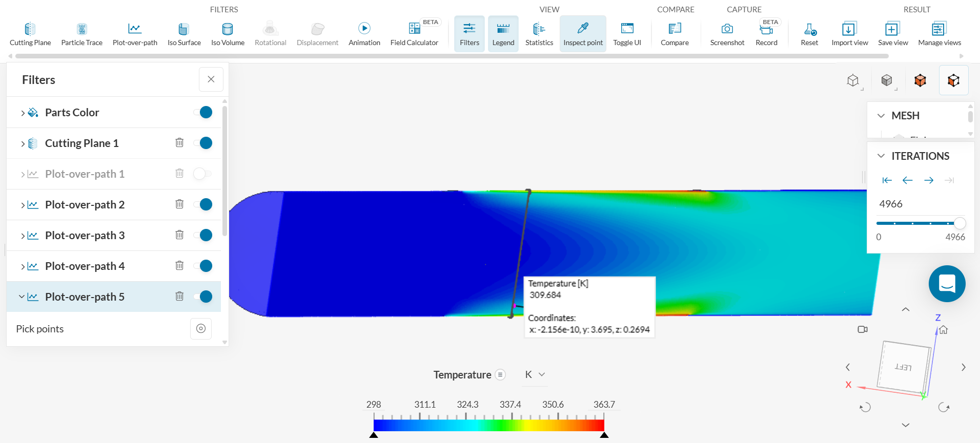Add an Iso Surface filter
980x443 pixels.
point(184,34)
